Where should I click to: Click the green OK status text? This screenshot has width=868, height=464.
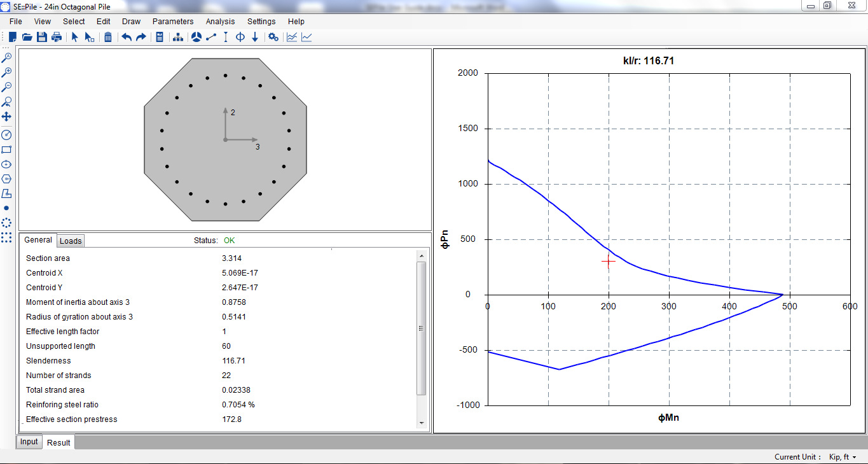pyautogui.click(x=229, y=241)
